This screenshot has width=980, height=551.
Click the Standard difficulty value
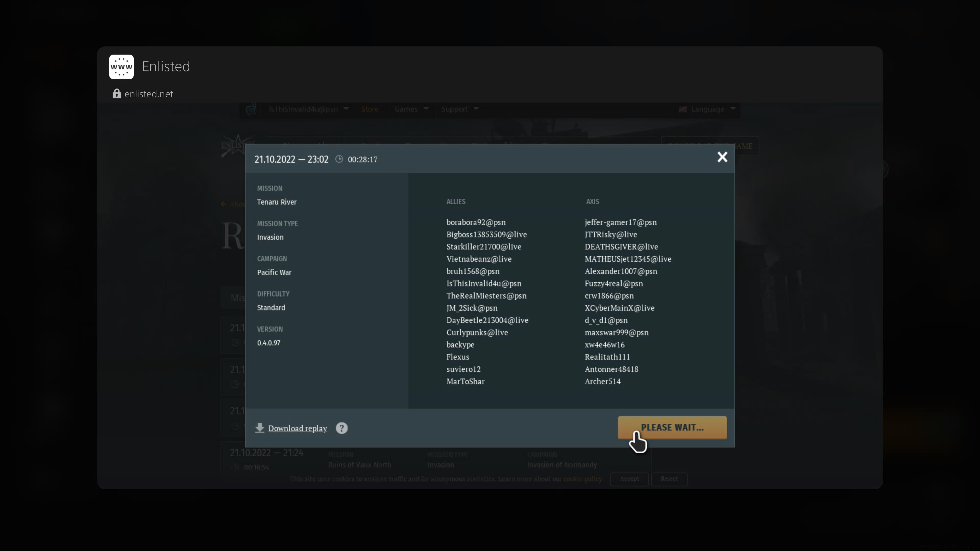[x=271, y=308]
